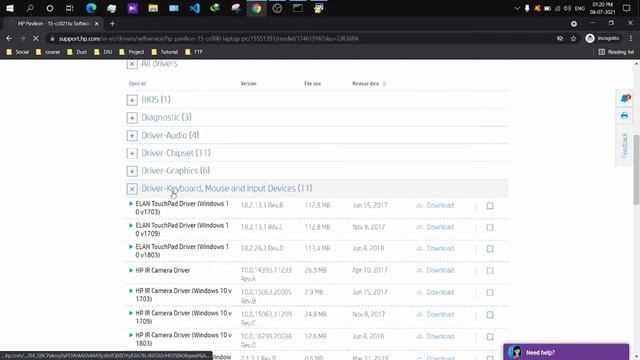Select checkbox for ELAN TouchPad Driver v1703

click(x=490, y=206)
